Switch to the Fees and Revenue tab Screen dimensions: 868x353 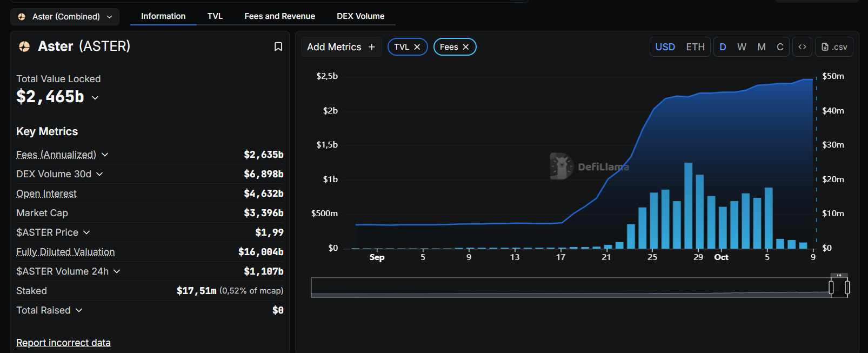click(279, 16)
